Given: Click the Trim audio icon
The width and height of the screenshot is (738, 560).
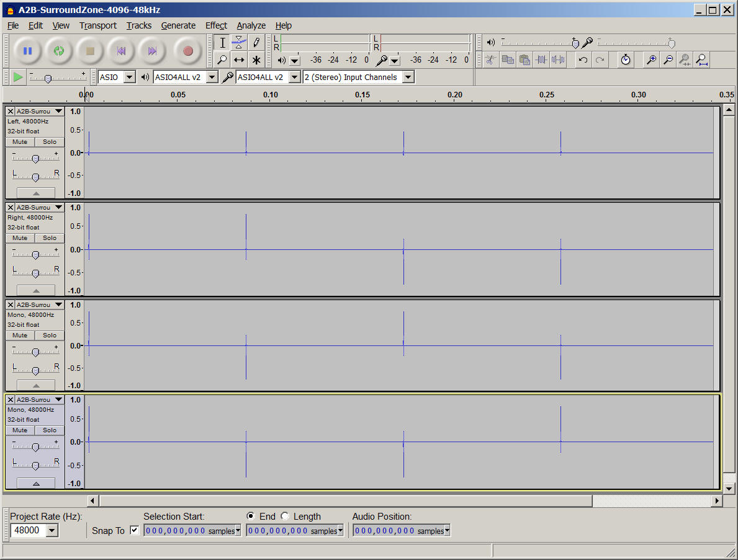Looking at the screenshot, I should pos(541,60).
